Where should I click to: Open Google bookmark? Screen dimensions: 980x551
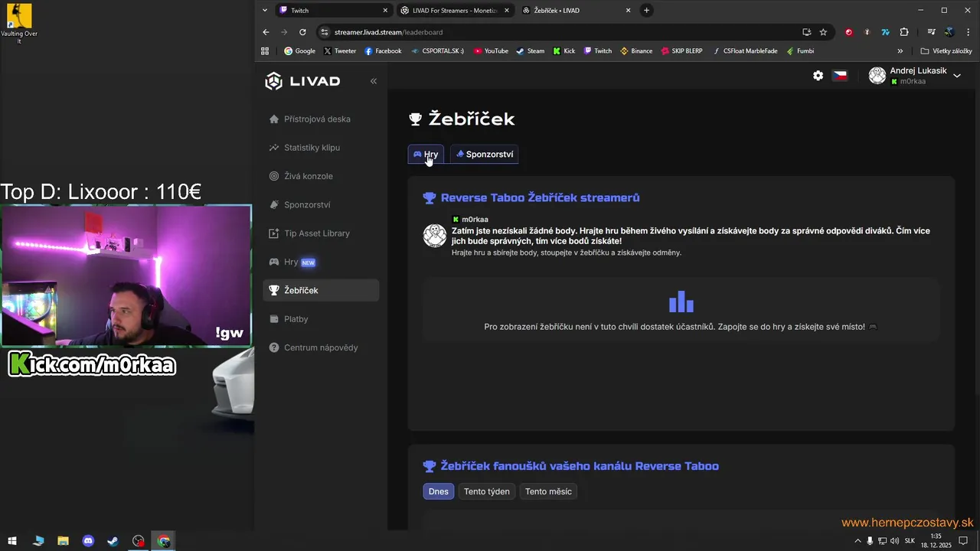click(299, 51)
